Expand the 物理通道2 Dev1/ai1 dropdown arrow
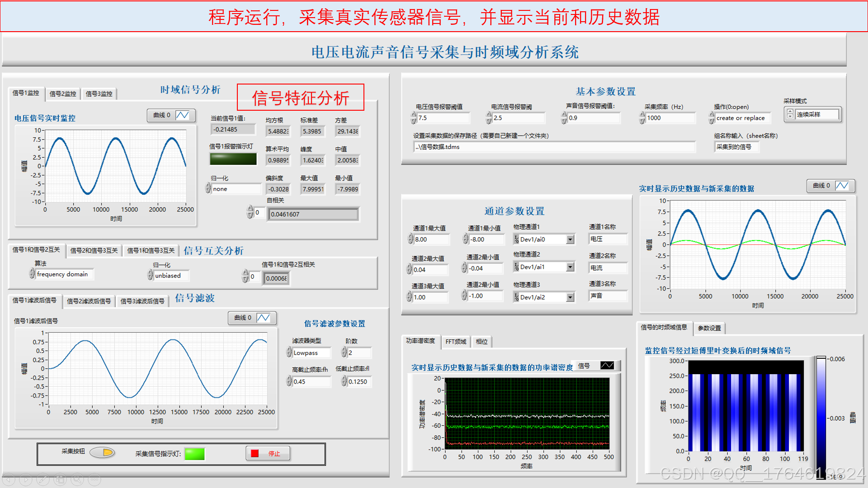The width and height of the screenshot is (868, 488). 570,267
